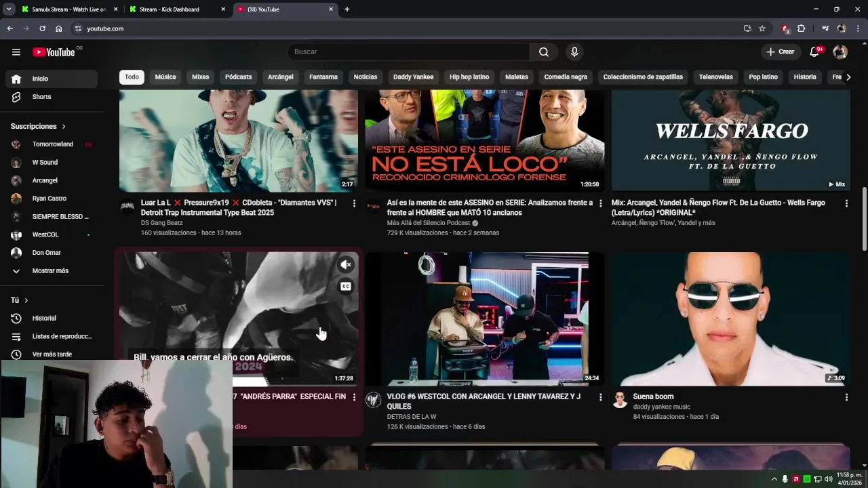
Task: Go to Inicio in the sidebar
Action: point(52,79)
